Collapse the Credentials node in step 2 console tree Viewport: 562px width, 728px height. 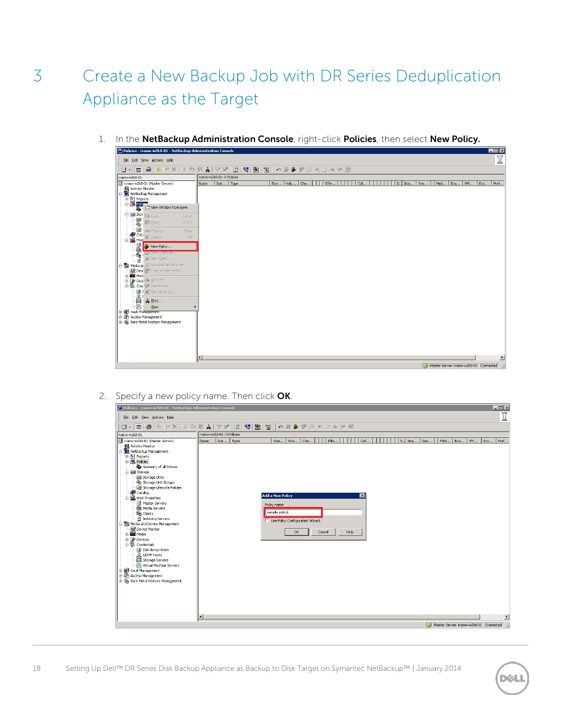[127, 545]
